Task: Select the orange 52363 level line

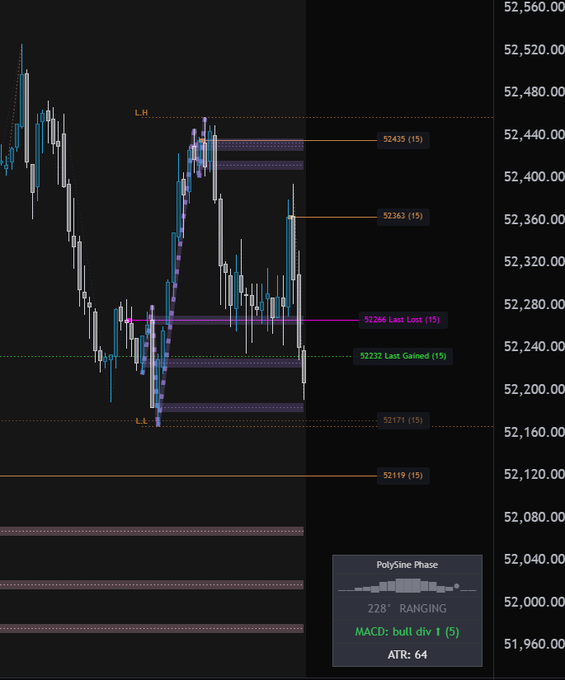Action: 333,217
